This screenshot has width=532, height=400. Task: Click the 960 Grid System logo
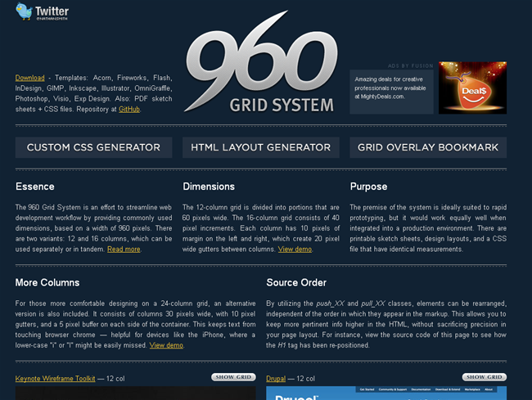pos(261,63)
